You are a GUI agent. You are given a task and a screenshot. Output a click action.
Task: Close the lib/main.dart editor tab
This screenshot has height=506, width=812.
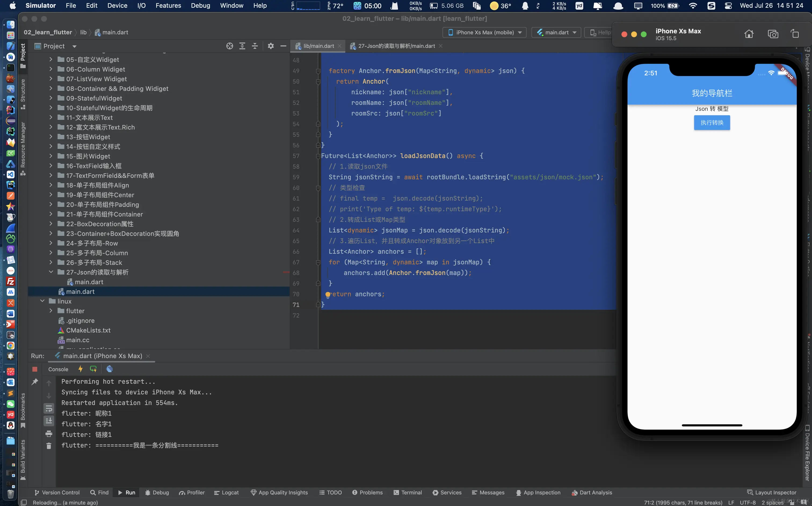tap(340, 46)
